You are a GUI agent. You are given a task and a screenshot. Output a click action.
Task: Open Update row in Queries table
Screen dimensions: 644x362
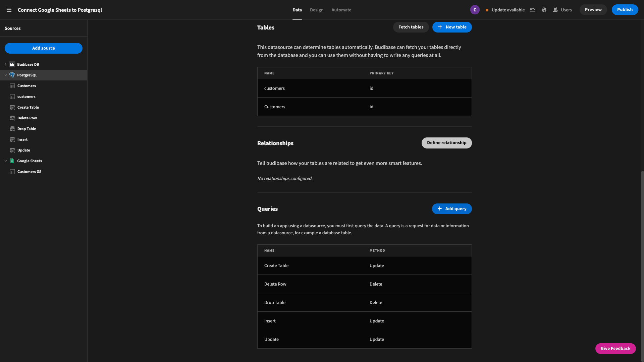click(364, 339)
